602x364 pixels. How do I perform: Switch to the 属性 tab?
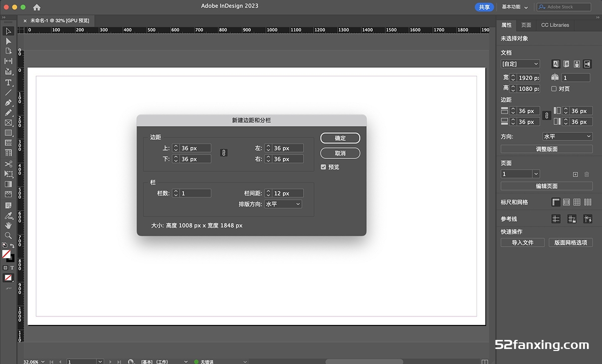(507, 25)
